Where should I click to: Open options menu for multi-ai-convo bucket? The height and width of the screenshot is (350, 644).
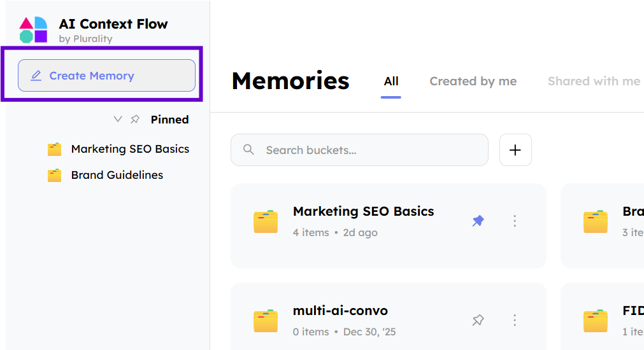[x=515, y=320]
